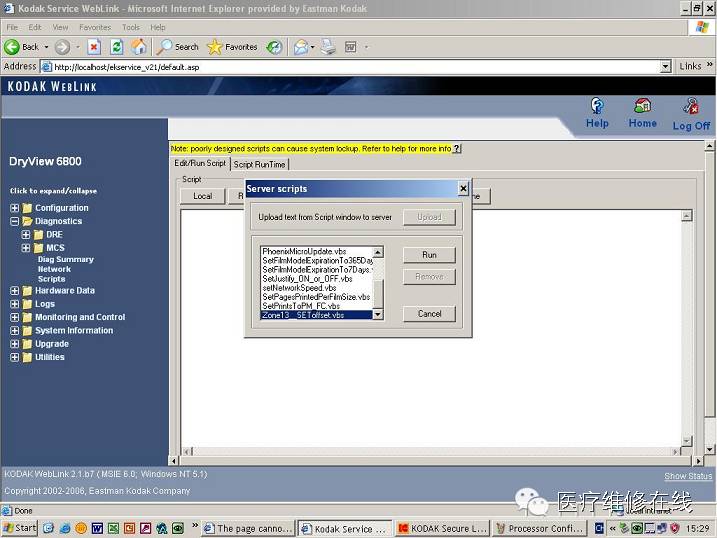Collapse the Diagnostics tree node
The image size is (717, 538).
(15, 221)
